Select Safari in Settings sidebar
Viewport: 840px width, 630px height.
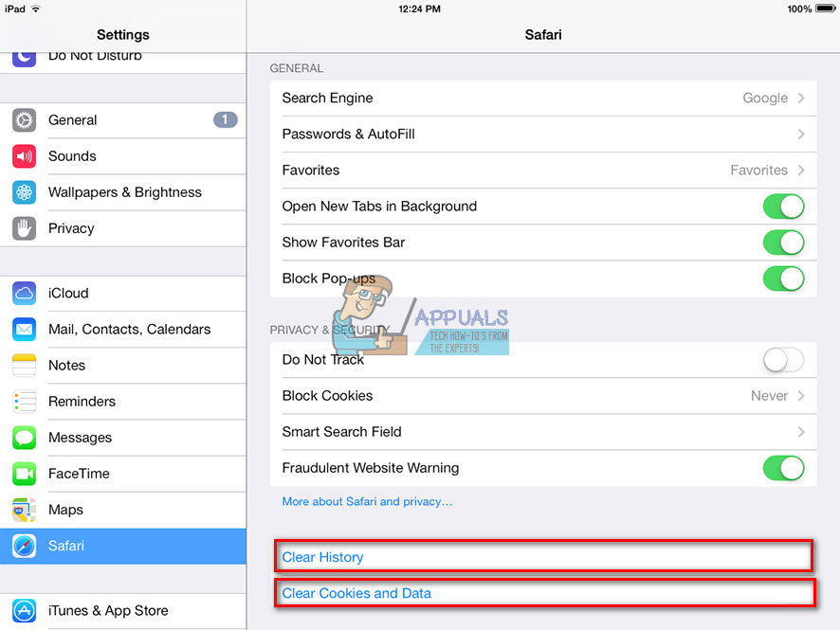click(123, 546)
